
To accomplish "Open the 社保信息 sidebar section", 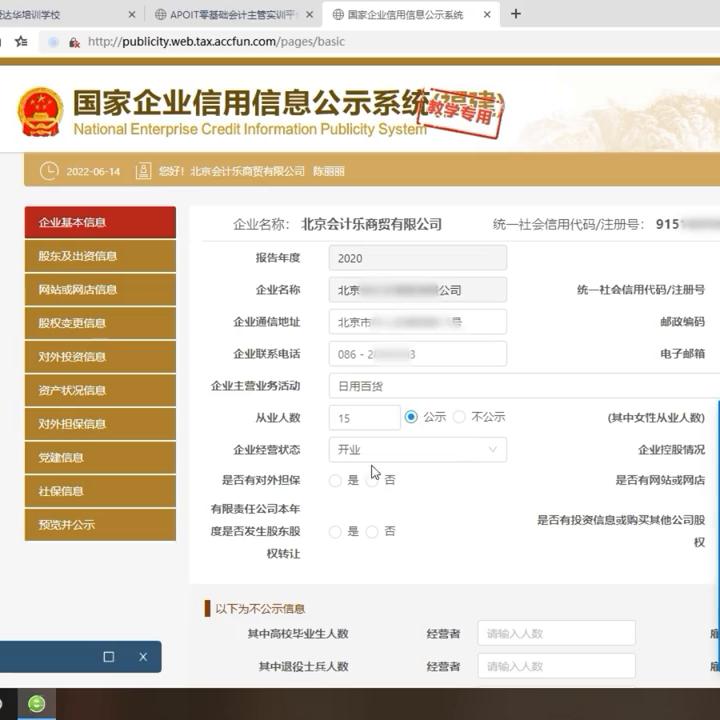I will (x=100, y=491).
